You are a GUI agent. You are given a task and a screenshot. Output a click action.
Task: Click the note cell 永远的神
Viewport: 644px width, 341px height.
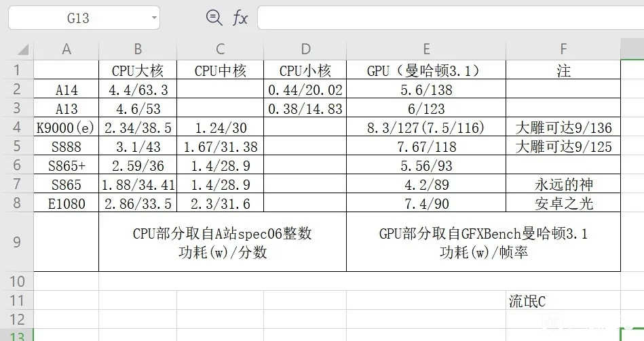coord(563,184)
